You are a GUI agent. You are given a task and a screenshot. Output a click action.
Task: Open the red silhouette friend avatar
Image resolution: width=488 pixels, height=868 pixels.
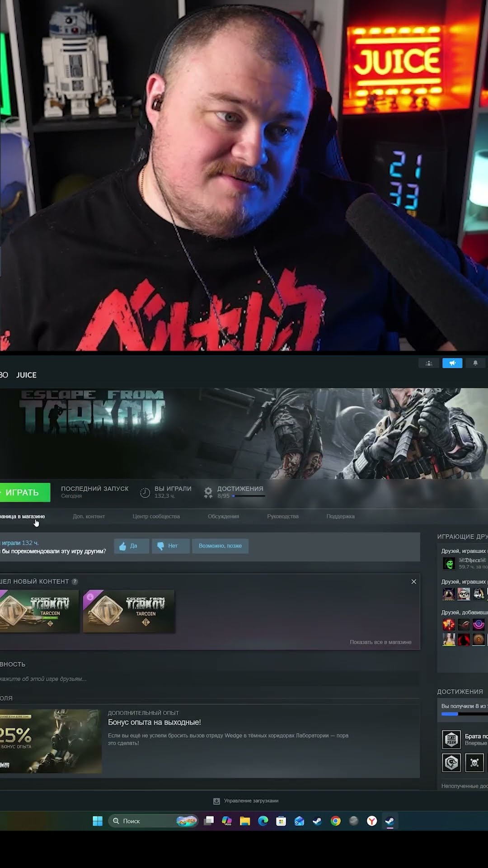(464, 639)
